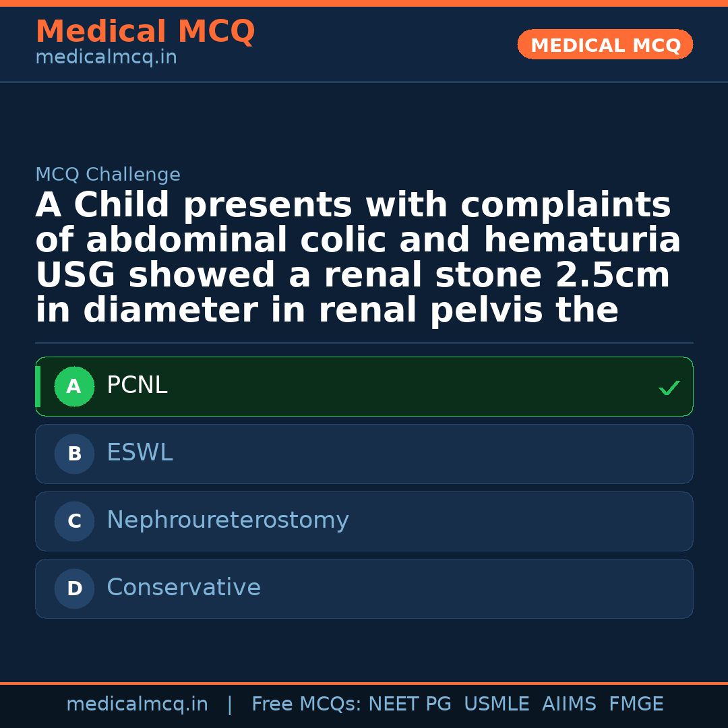
Task: Click Free MCQs text in footer
Action: [x=307, y=704]
